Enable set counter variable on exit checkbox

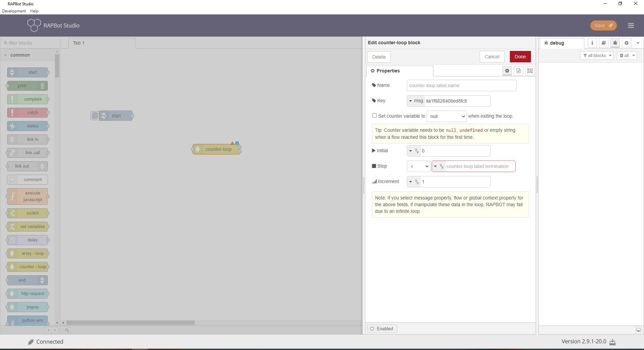point(374,116)
